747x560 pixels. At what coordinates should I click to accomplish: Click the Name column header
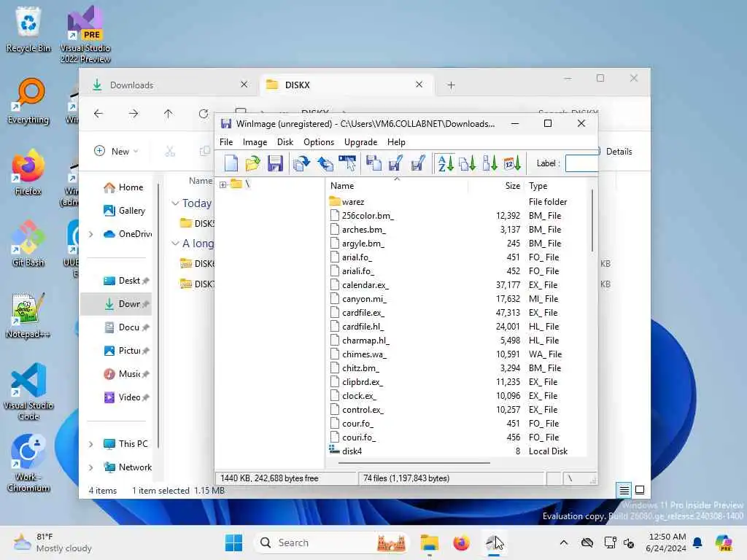342,186
